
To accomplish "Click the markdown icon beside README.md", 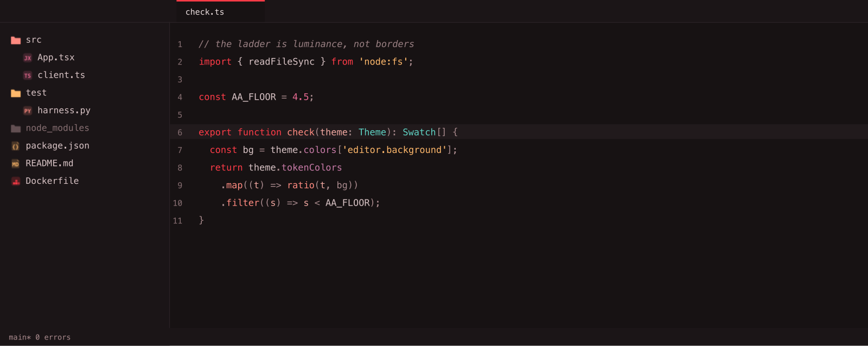I will tap(16, 164).
